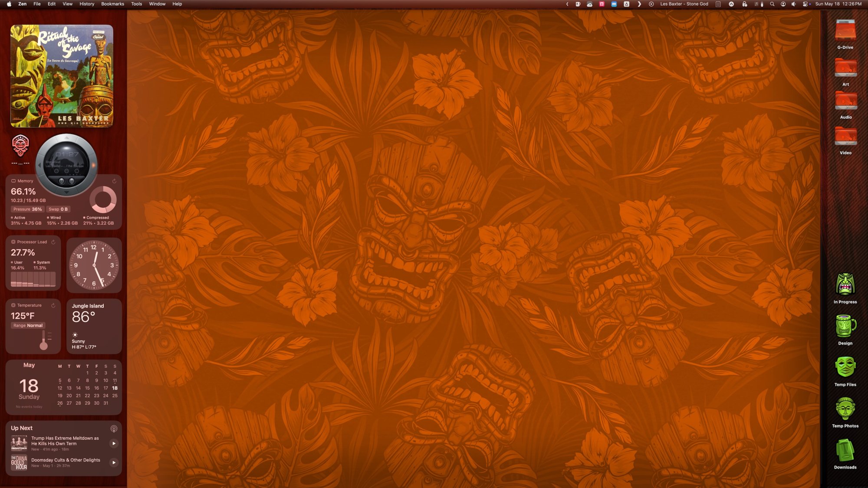Click the memory usage donut chart

point(103,200)
